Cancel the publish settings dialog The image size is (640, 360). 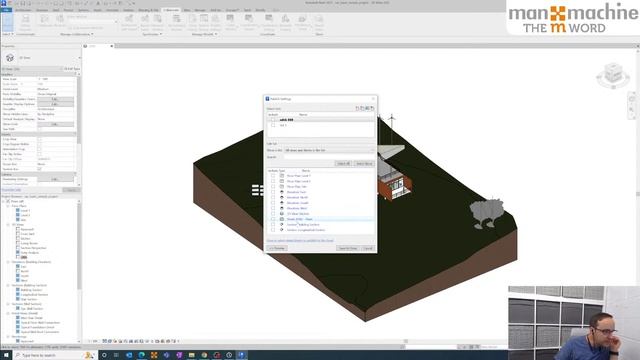coord(368,248)
